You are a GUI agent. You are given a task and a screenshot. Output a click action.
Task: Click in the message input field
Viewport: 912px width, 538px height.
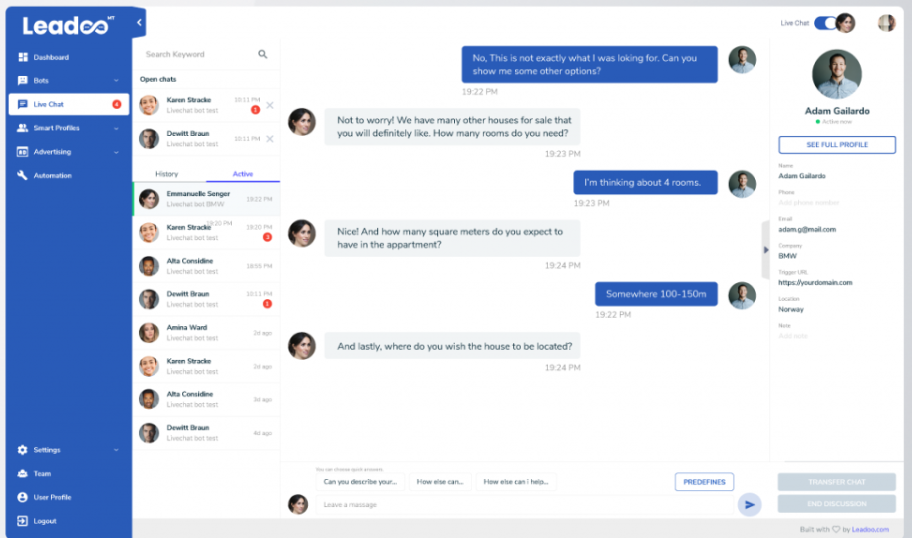(520, 505)
